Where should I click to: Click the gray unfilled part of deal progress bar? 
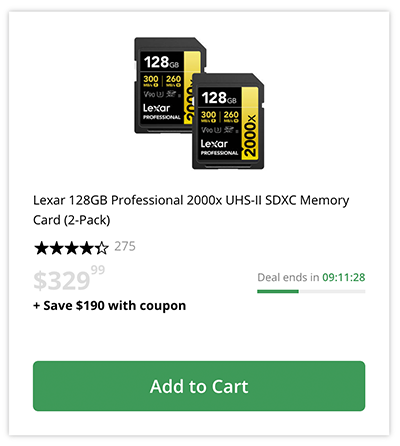[332, 291]
